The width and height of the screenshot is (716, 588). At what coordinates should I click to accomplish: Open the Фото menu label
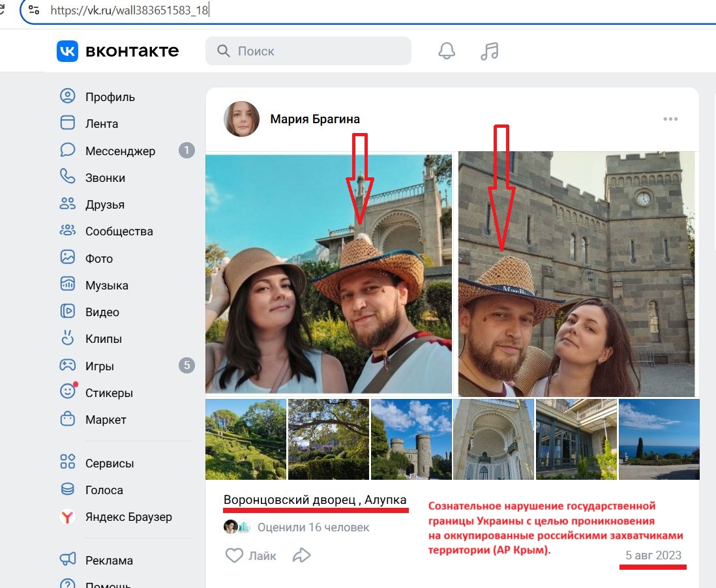[99, 258]
